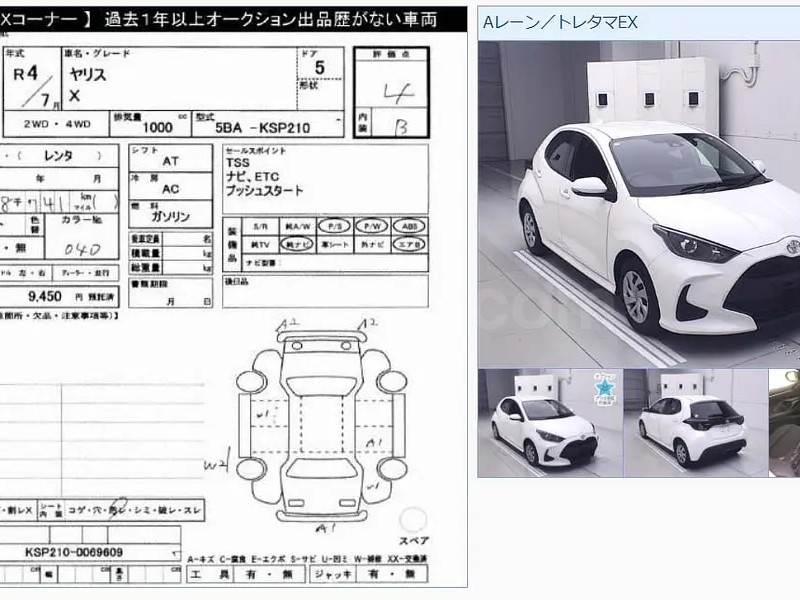Image resolution: width=800 pixels, height=600 pixels.
Task: Click the blue star badge on the thumbnail
Action: pos(604,387)
